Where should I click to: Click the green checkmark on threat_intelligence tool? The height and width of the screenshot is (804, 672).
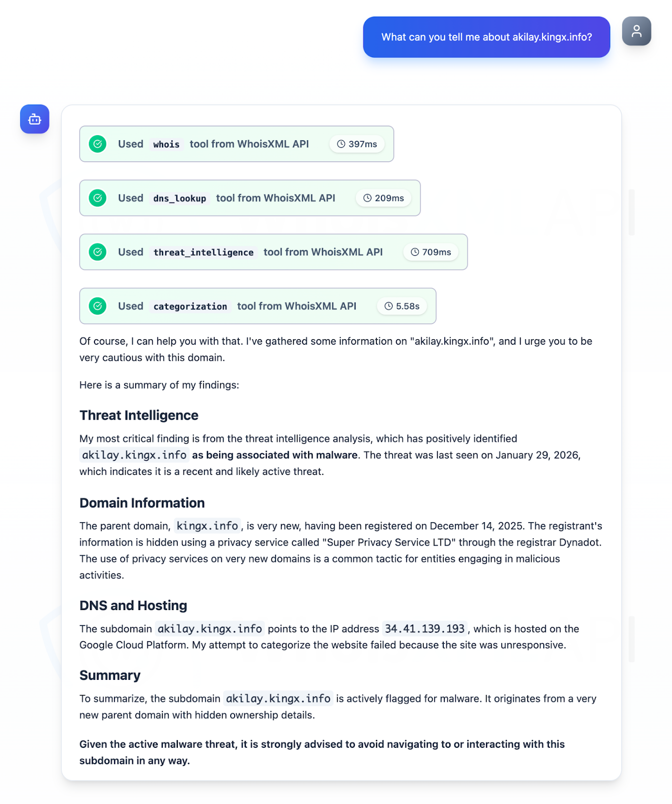(98, 252)
